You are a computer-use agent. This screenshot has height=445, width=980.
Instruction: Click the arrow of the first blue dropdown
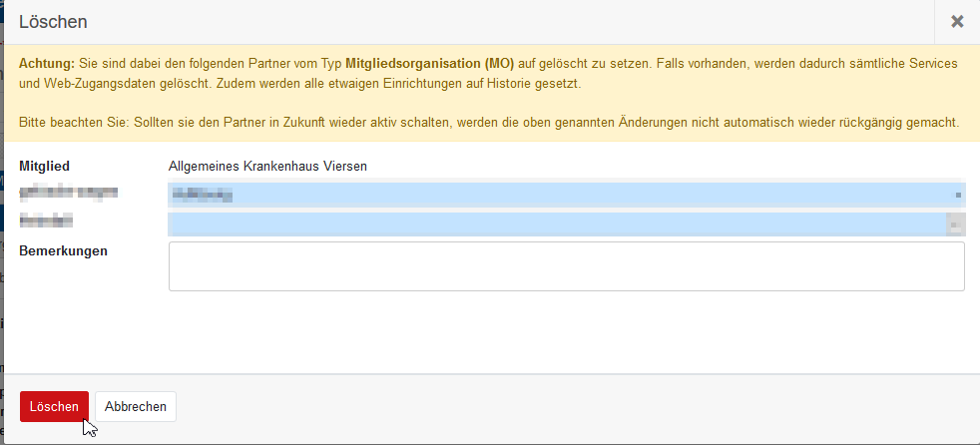(x=956, y=195)
